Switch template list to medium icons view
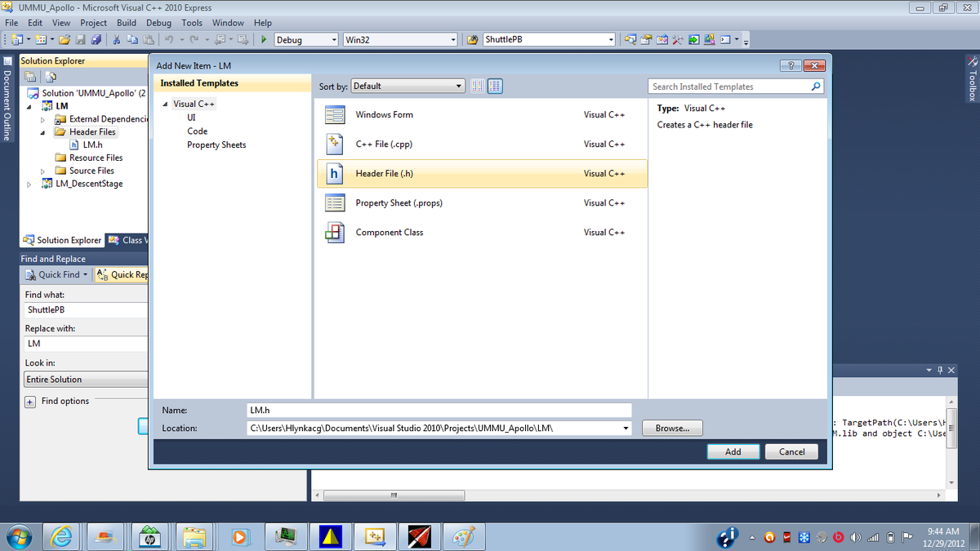Screen dimensions: 980x551 pos(495,86)
